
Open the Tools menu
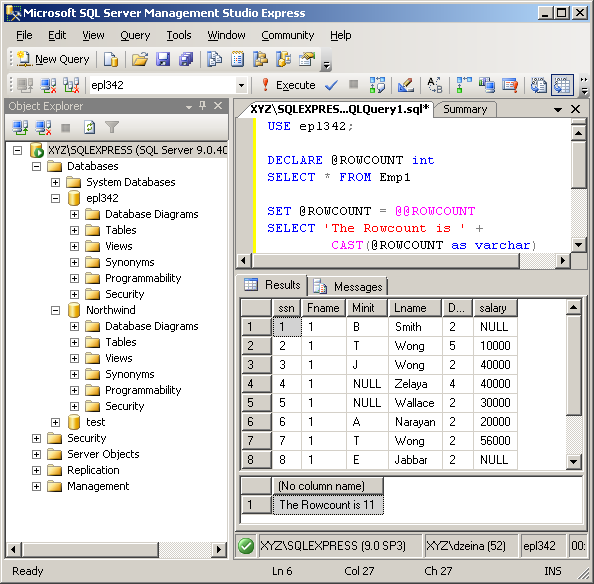click(179, 35)
